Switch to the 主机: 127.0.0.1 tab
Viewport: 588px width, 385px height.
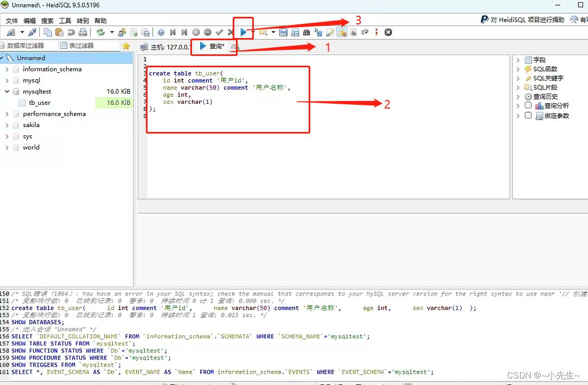[x=164, y=47]
